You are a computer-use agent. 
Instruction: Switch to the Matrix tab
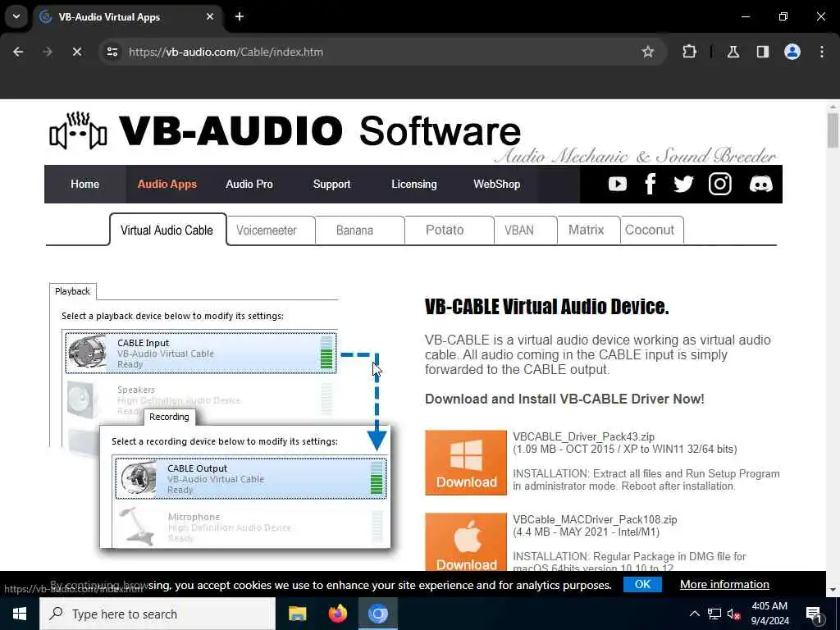(586, 231)
